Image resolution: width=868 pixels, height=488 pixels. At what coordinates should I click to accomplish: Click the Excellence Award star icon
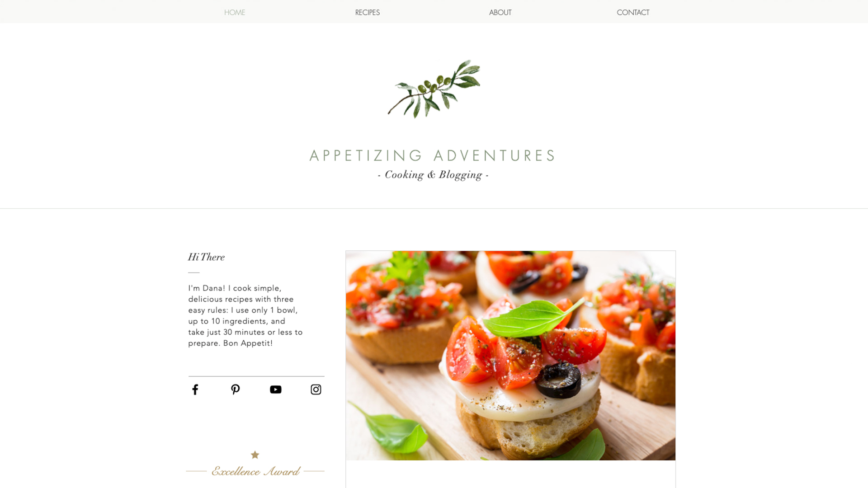(x=255, y=455)
